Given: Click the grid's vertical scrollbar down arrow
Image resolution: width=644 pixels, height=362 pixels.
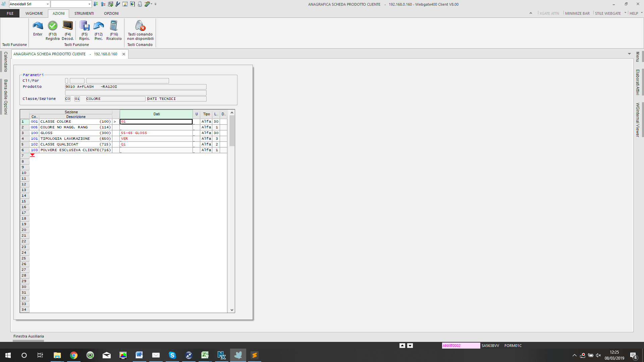Looking at the screenshot, I should click(x=232, y=310).
